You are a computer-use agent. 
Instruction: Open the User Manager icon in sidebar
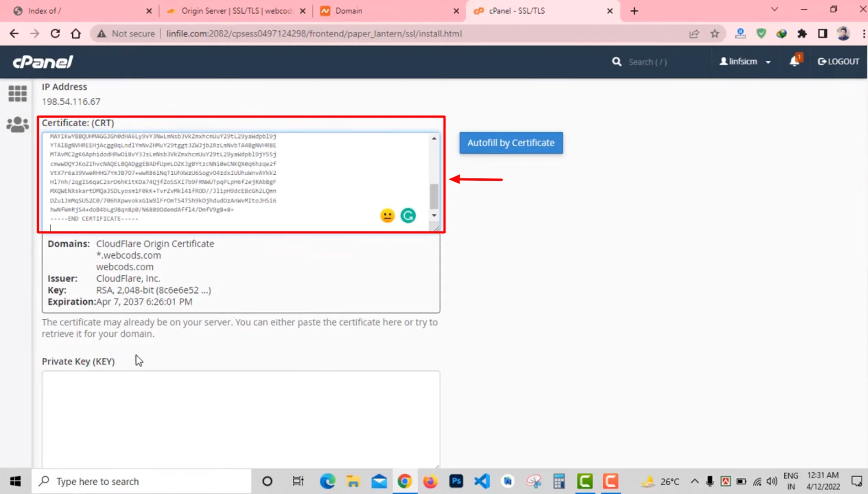(x=18, y=124)
